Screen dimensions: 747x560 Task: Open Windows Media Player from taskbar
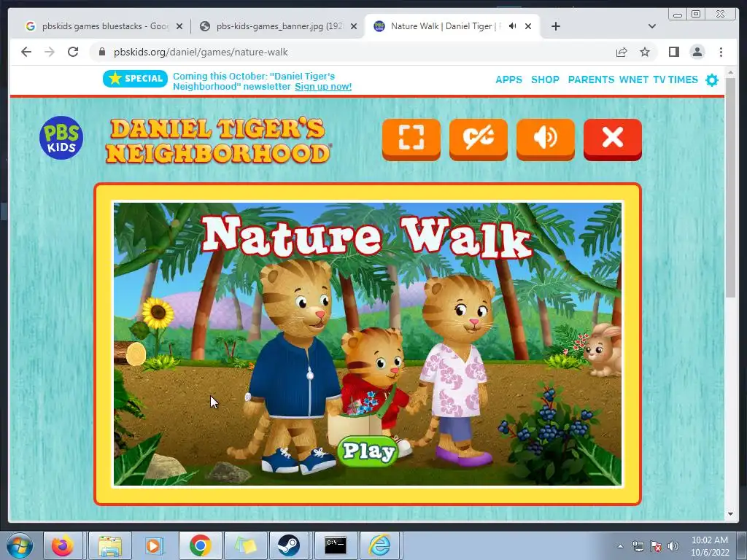pos(154,545)
